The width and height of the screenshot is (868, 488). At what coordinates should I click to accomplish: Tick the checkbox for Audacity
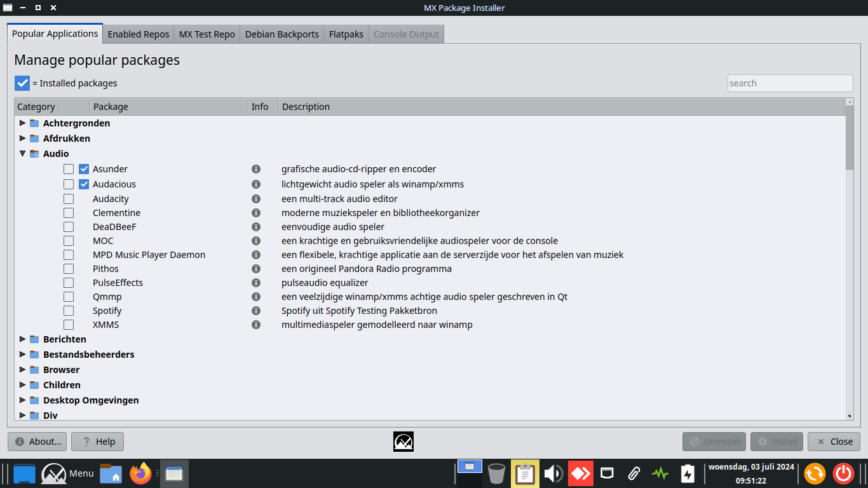coord(69,199)
